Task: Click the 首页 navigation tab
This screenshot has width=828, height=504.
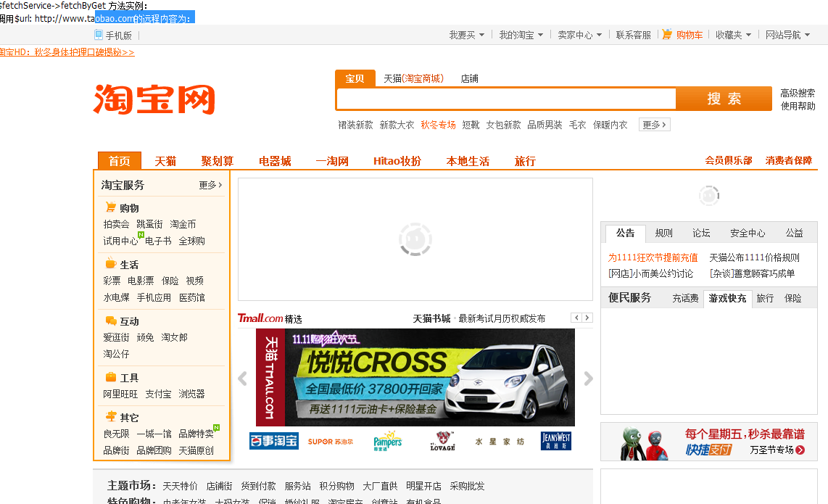Action: tap(120, 160)
